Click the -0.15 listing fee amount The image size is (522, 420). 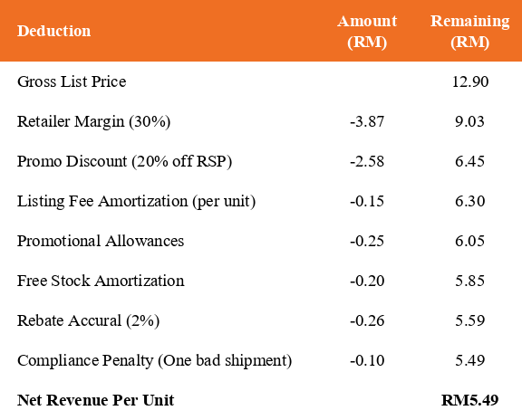click(x=367, y=201)
